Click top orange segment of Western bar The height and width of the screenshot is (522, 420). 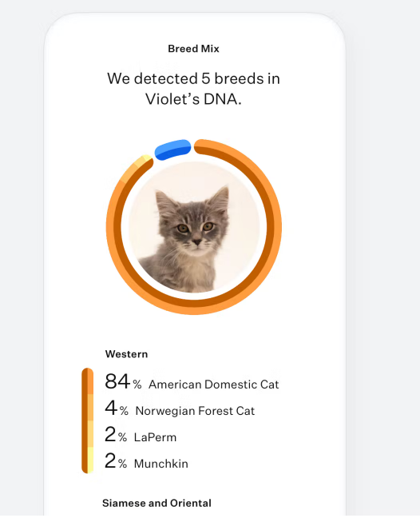pos(88,381)
